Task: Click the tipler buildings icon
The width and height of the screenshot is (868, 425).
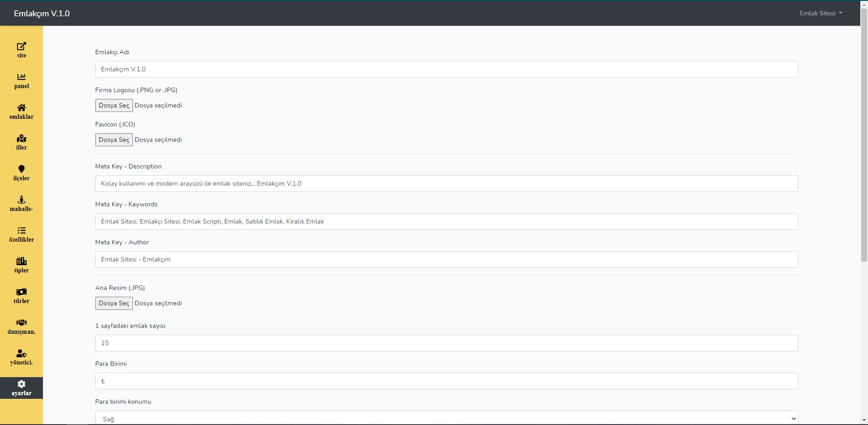Action: 21,261
